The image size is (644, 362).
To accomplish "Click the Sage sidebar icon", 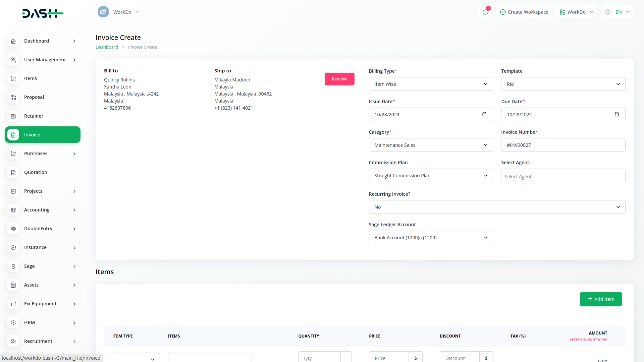I will (13, 266).
